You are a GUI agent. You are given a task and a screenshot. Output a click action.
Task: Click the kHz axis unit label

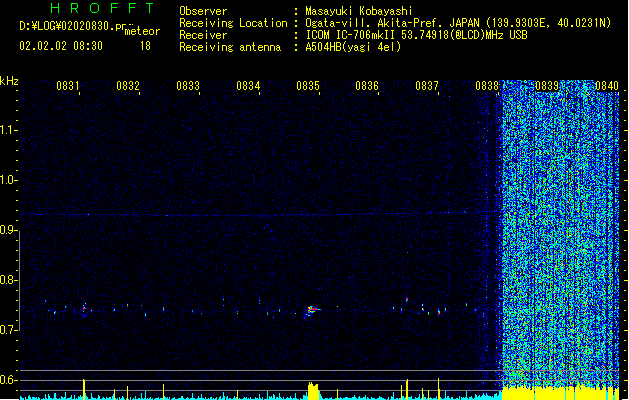(x=9, y=81)
